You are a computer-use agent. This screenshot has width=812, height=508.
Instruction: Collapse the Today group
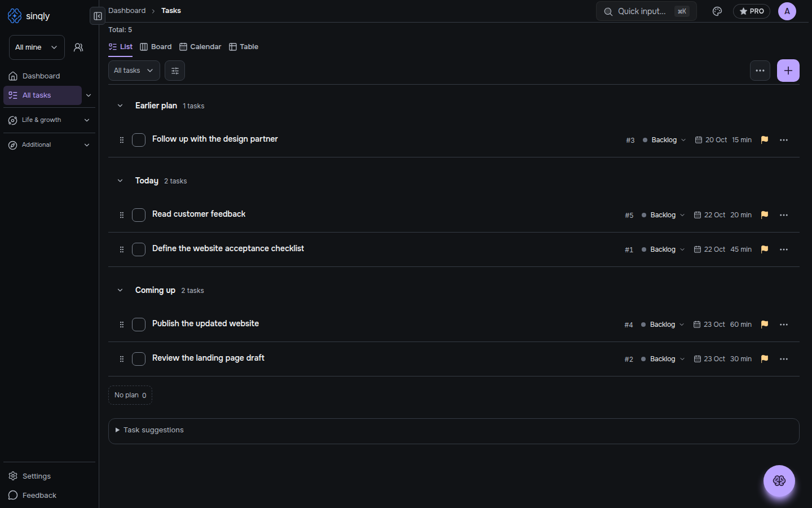coord(120,181)
